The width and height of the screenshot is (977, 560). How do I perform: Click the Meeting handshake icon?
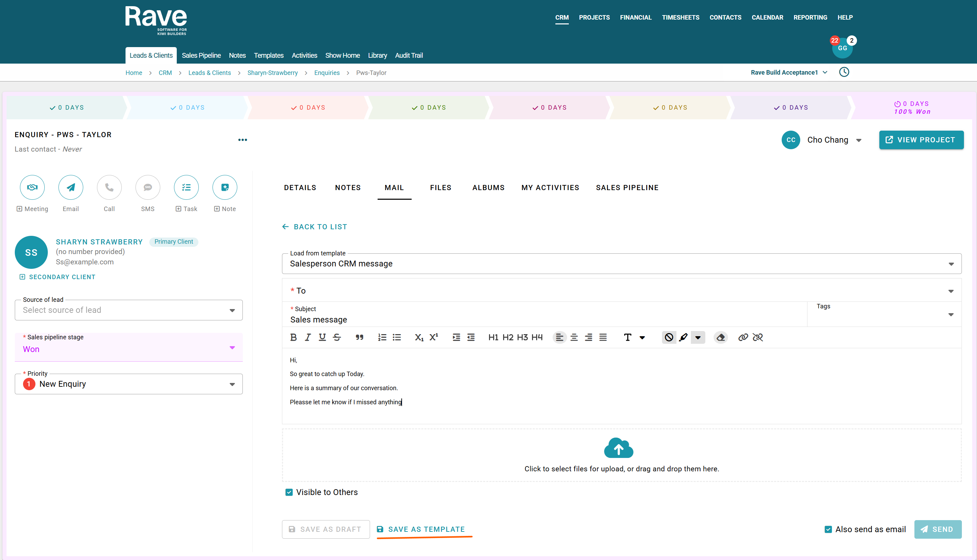pos(32,187)
